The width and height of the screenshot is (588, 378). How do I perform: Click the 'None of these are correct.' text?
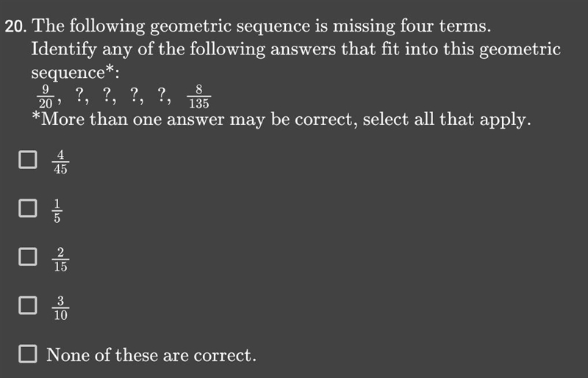(151, 354)
